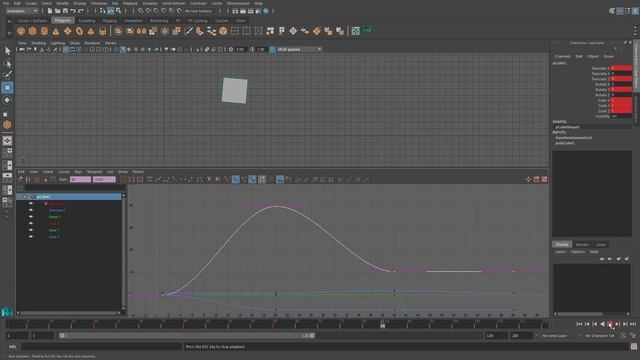Click the redo arrow icon

click(80, 11)
